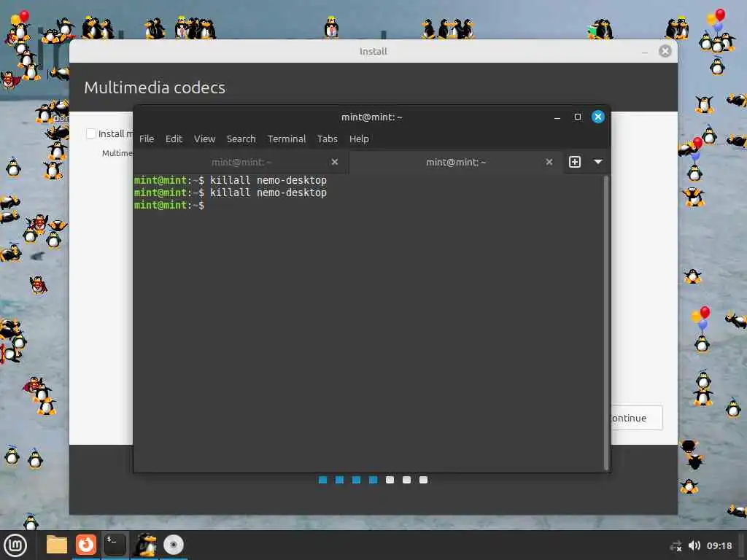
Task: Click the terminal vertical scrollbar
Action: coord(606,322)
